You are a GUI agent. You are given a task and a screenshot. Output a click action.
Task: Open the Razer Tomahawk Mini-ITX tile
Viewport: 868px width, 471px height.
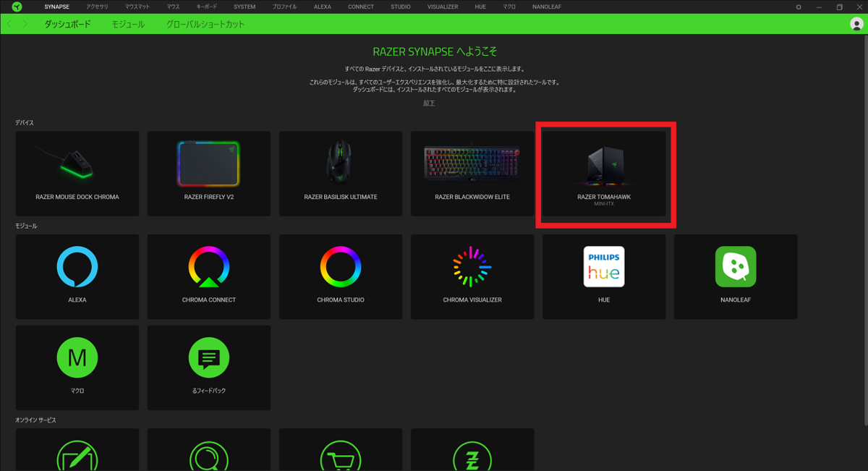(604, 174)
